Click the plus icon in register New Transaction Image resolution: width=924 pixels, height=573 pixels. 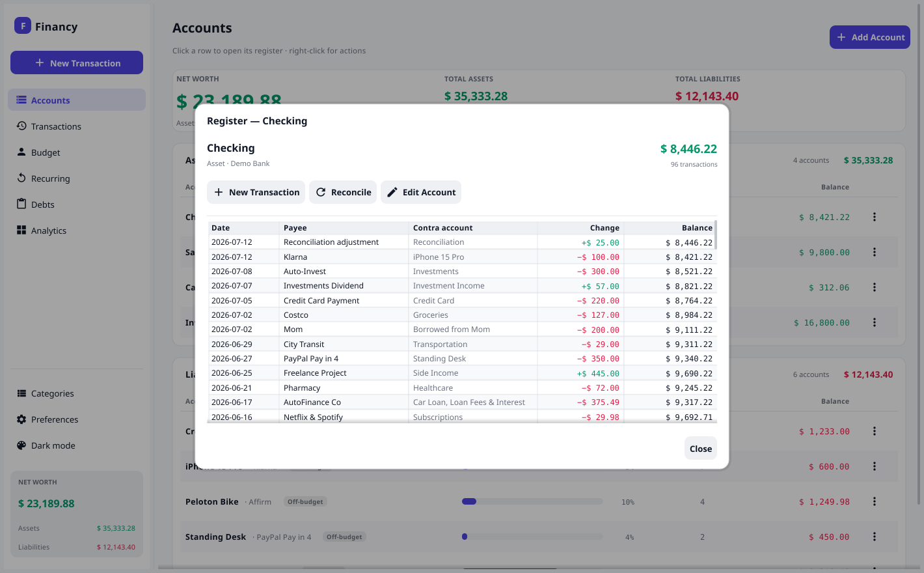click(219, 192)
